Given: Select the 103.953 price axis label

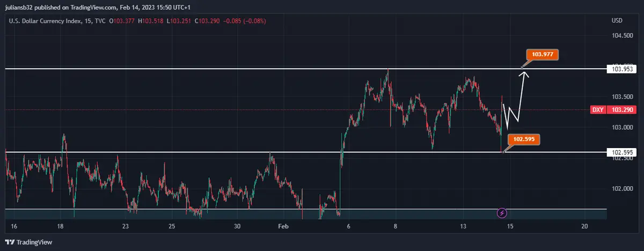Looking at the screenshot, I should click(621, 69).
